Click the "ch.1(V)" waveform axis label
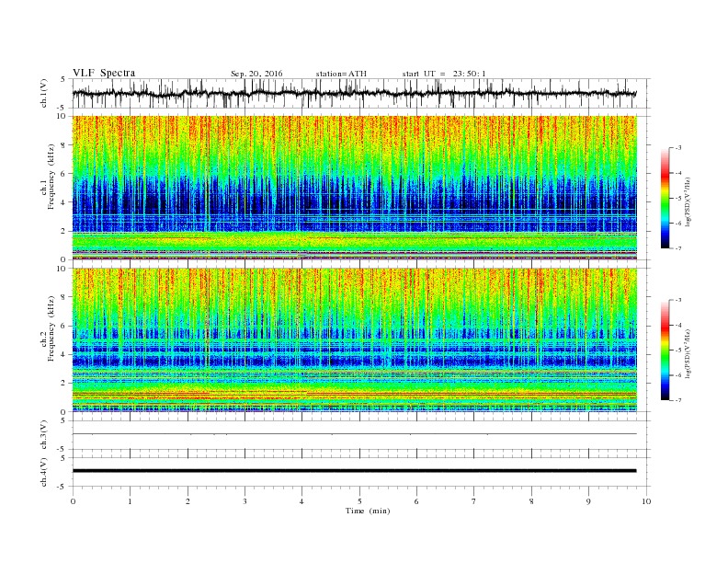The width and height of the screenshot is (728, 563). pyautogui.click(x=44, y=93)
